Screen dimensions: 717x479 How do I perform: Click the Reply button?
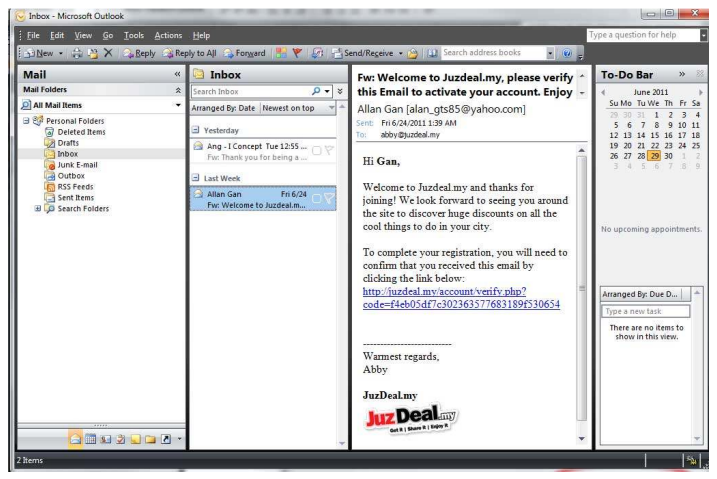139,53
